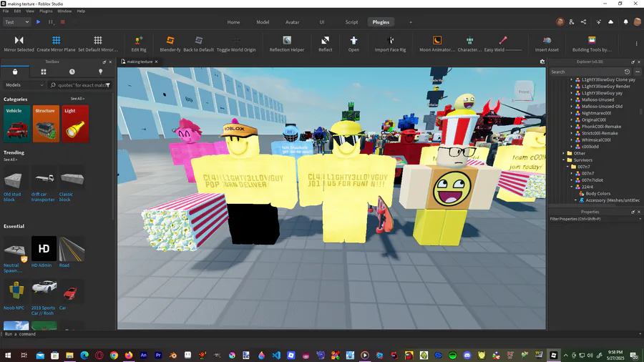644x362 pixels.
Task: Select the Structure category card
Action: click(46, 124)
